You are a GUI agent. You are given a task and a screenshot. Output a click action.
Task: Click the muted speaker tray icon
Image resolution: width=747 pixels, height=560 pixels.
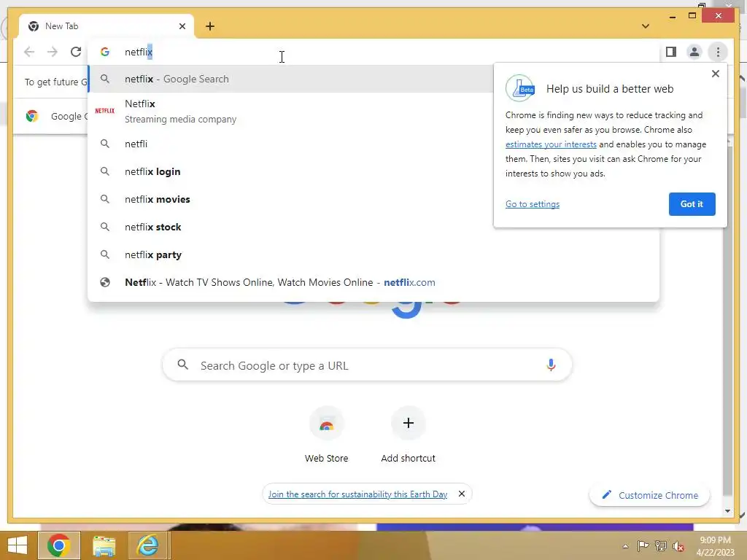678,545
